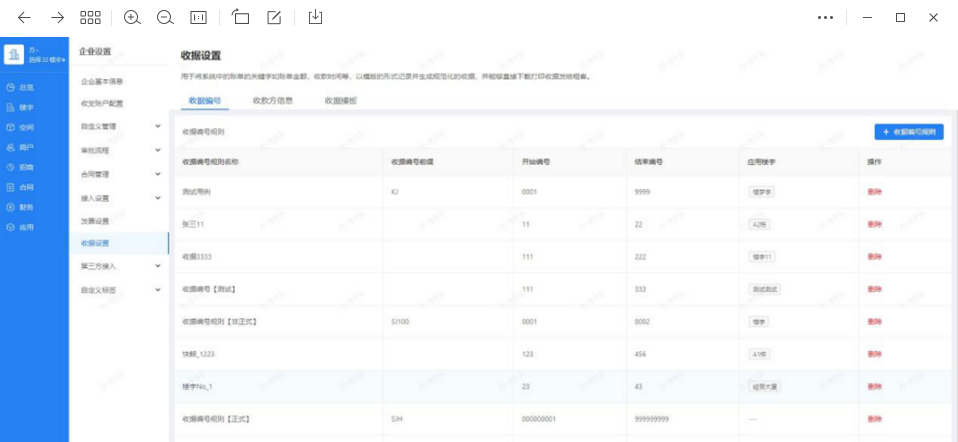This screenshot has width=958, height=442.
Task: Expand the 合同管理 submenu
Action: pos(157,174)
